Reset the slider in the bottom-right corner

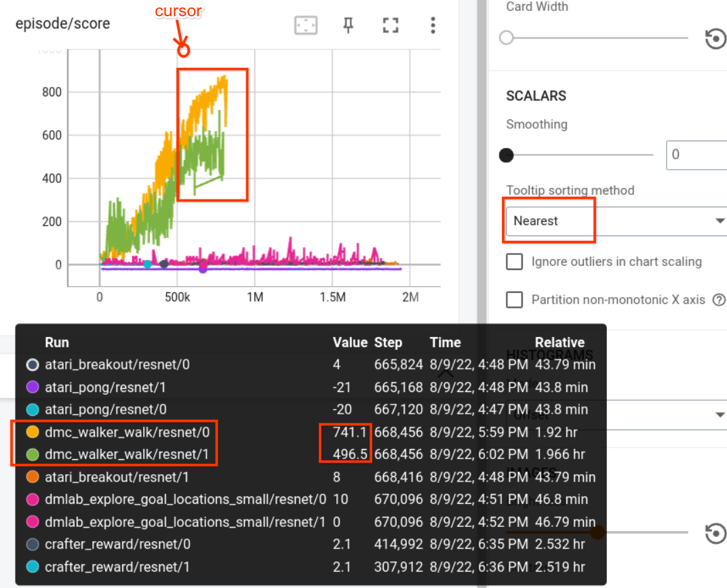point(715,533)
